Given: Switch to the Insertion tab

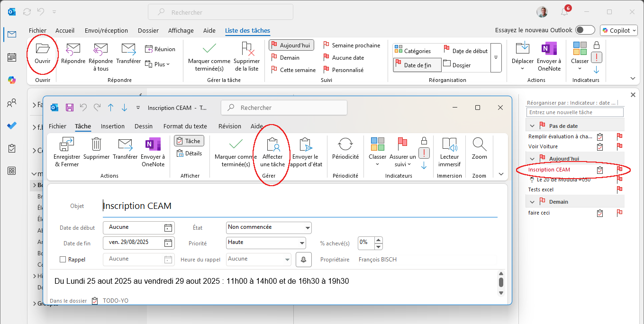Looking at the screenshot, I should [112, 126].
